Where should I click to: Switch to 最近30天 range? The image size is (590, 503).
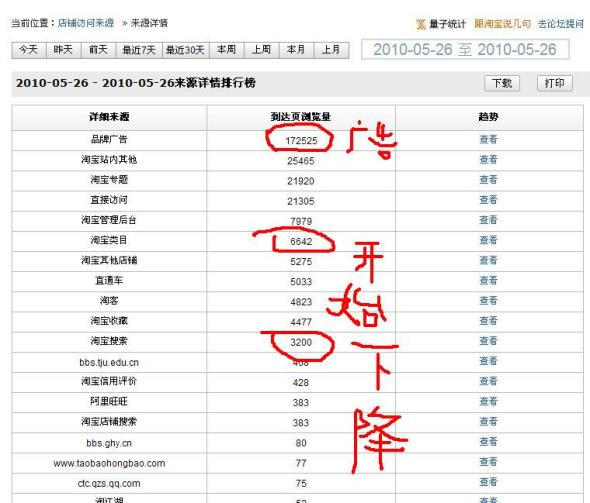coord(185,50)
